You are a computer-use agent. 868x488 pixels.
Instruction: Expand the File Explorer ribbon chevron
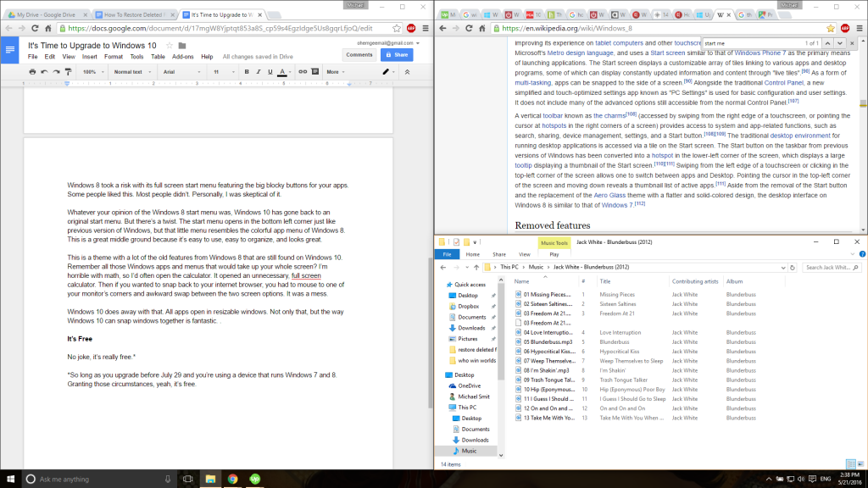[x=853, y=254]
